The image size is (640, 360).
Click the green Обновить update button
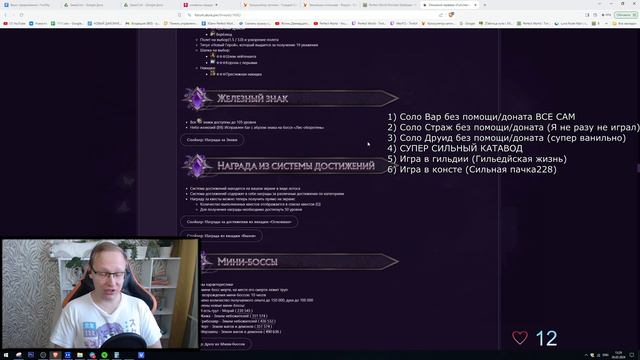(626, 15)
